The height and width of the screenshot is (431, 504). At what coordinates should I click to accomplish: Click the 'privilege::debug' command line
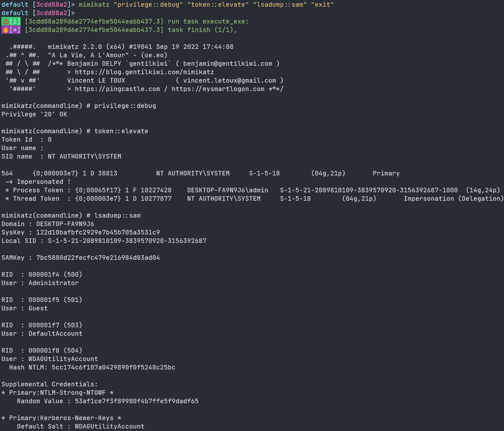pos(79,106)
